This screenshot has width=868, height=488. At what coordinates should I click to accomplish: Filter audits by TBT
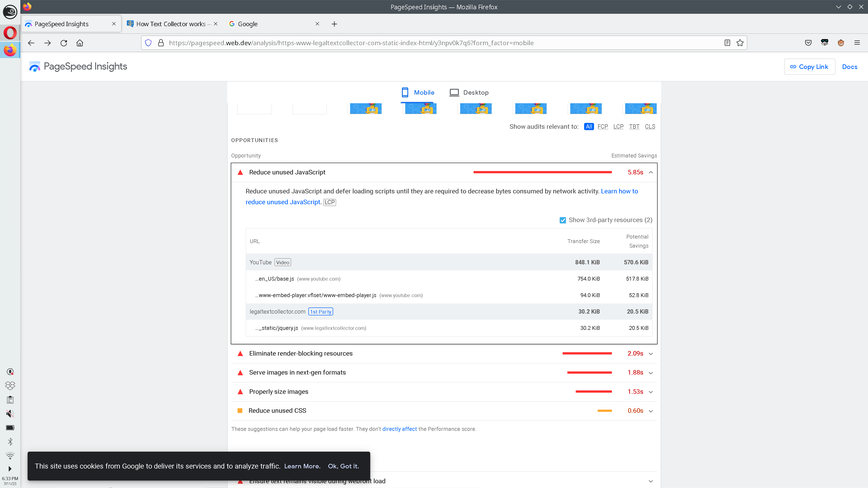634,127
